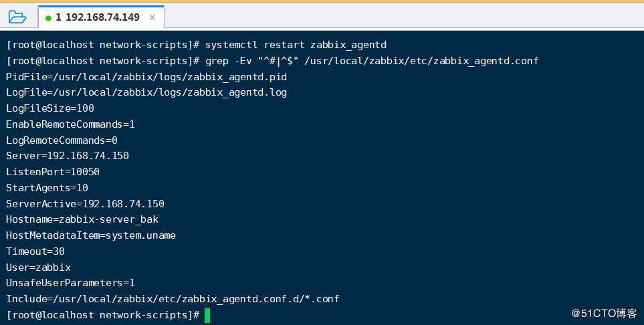
Task: Click the UnsafeUserParameters=1 line
Action: 70,283
